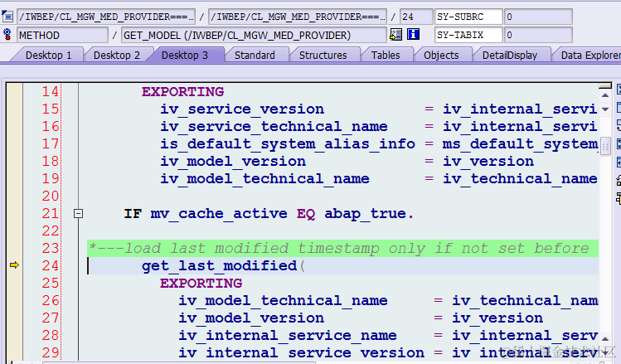621x364 pixels.
Task: Click the SY-SUBRC value field showing 0
Action: coord(538,17)
